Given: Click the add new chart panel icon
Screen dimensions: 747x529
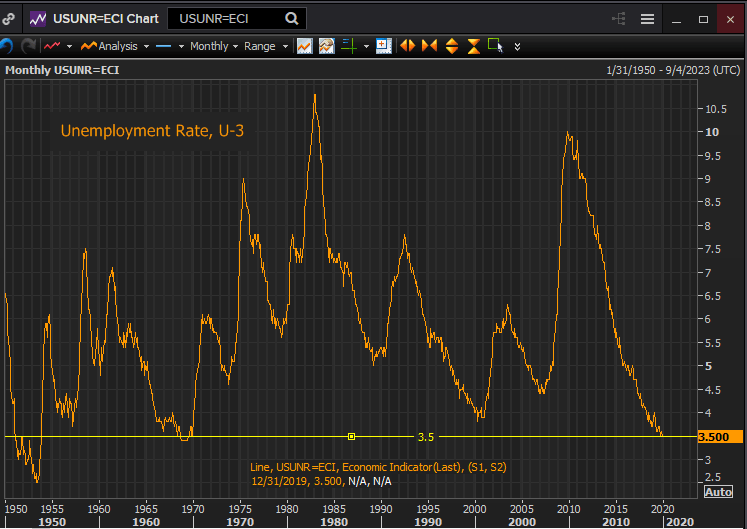Looking at the screenshot, I should [382, 46].
